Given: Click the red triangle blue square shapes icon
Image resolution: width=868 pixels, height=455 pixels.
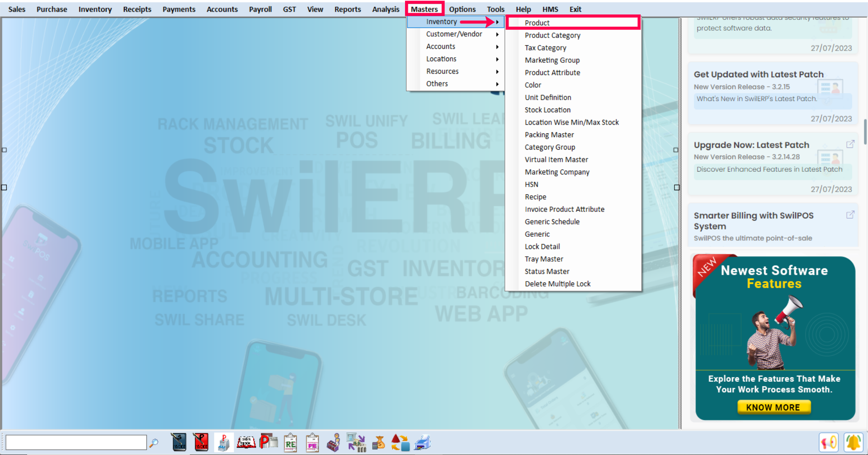Looking at the screenshot, I should (400, 443).
